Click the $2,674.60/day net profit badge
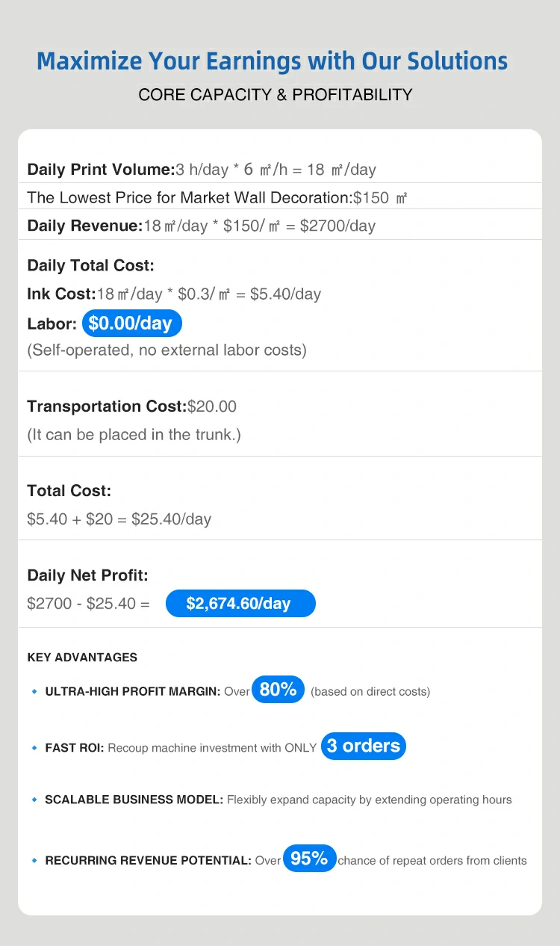560x946 pixels. [240, 603]
